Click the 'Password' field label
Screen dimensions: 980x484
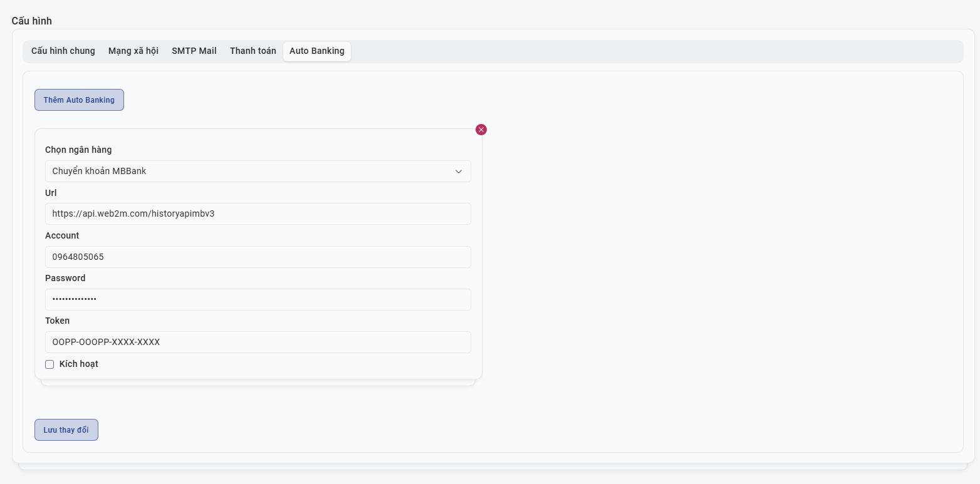65,278
